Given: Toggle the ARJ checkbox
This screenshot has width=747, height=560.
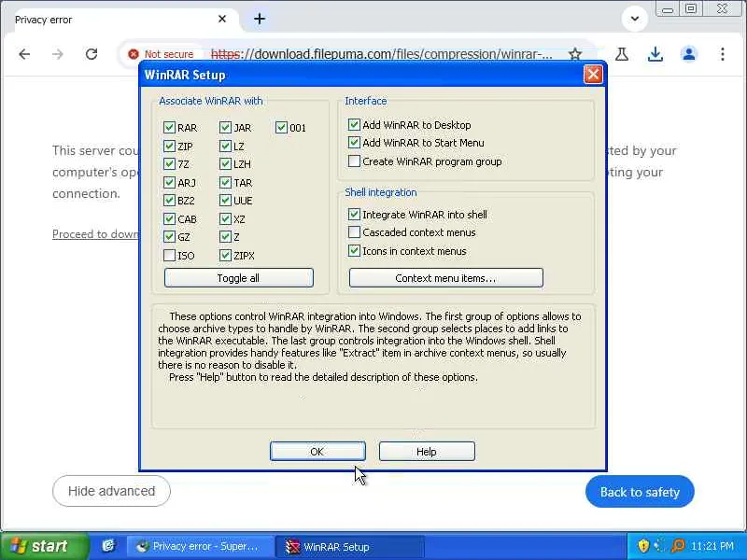Looking at the screenshot, I should click(x=169, y=182).
